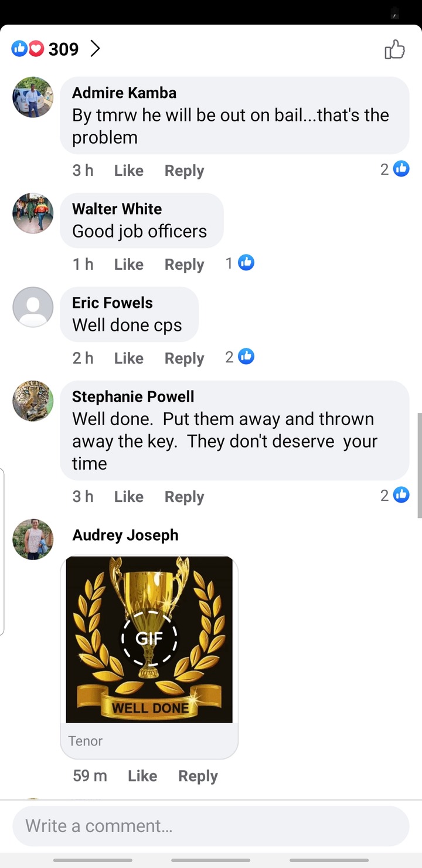Reply to Eric Fowels' comment

pos(184,358)
